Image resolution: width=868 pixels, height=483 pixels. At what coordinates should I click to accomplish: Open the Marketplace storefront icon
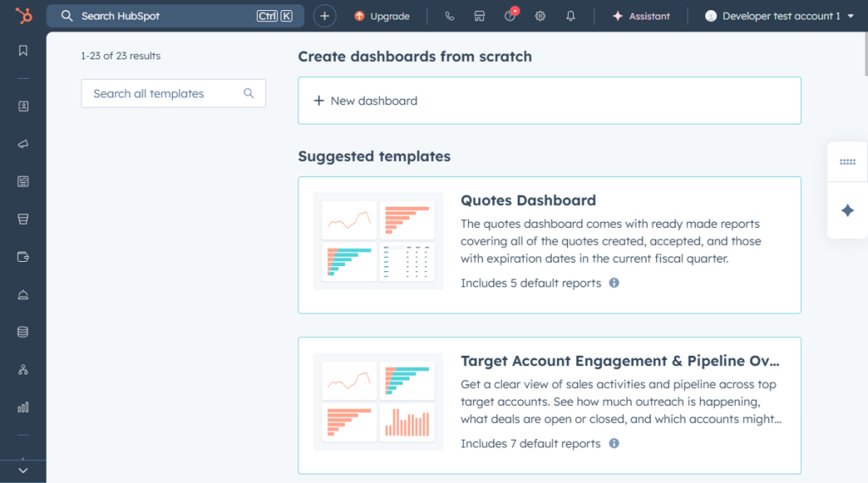pos(480,16)
